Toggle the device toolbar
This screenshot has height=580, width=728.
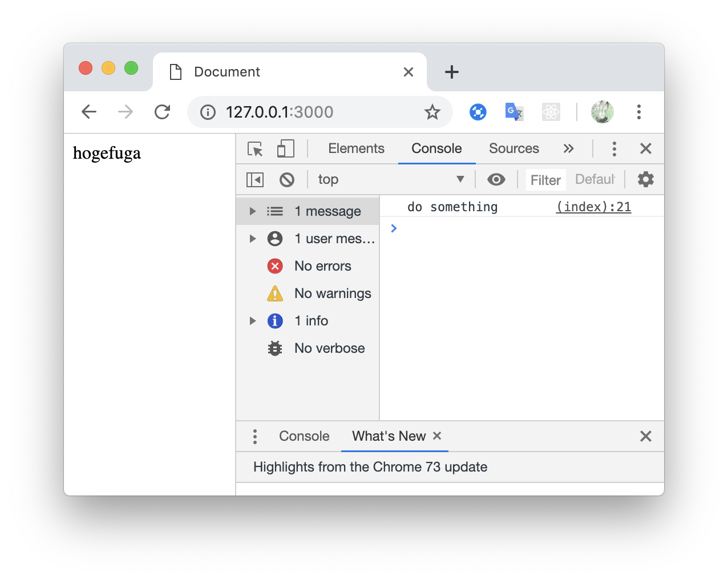(285, 148)
